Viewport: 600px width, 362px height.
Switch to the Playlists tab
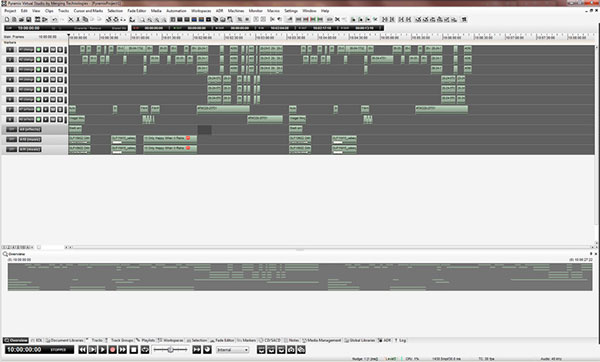pyautogui.click(x=146, y=340)
